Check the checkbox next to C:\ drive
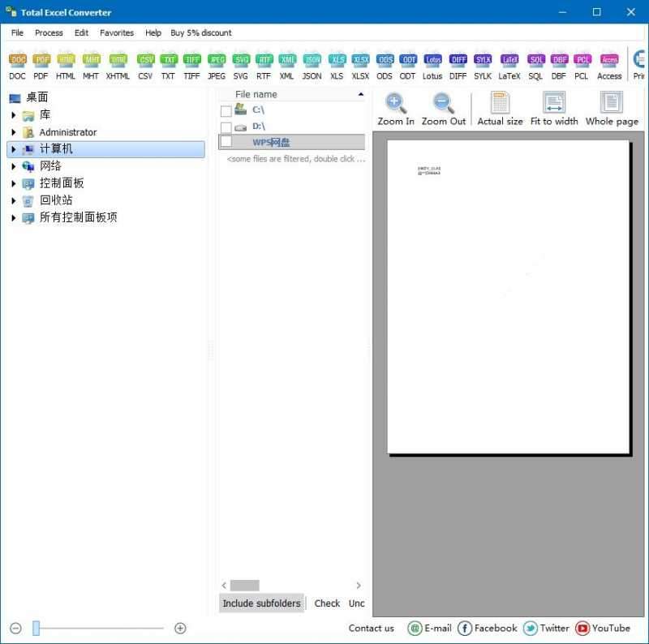This screenshot has height=644, width=649. click(225, 109)
